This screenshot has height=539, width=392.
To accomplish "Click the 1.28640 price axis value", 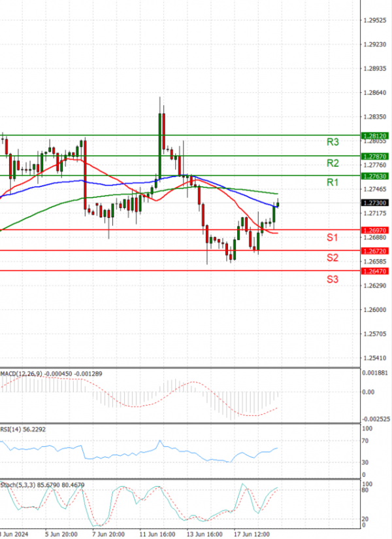I will click(375, 93).
